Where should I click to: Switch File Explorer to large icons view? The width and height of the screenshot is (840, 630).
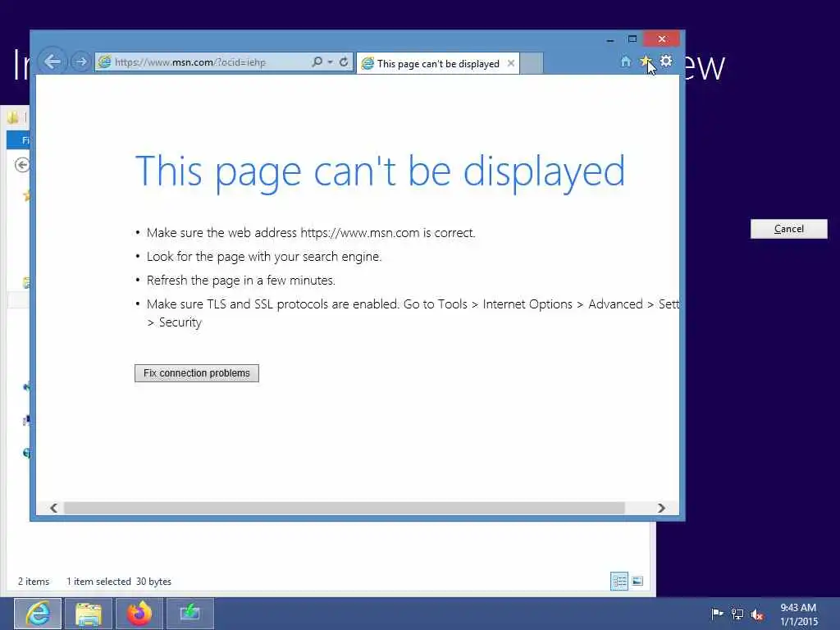(x=637, y=582)
